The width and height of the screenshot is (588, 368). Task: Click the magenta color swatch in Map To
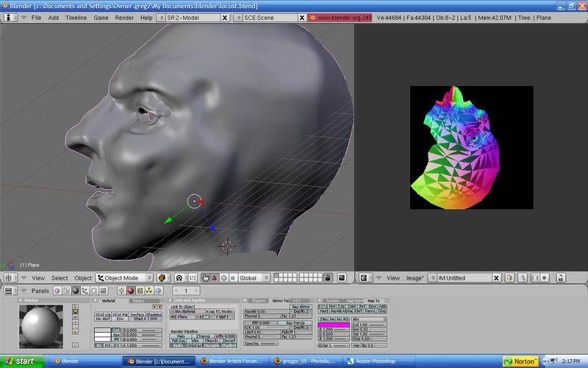pyautogui.click(x=333, y=325)
